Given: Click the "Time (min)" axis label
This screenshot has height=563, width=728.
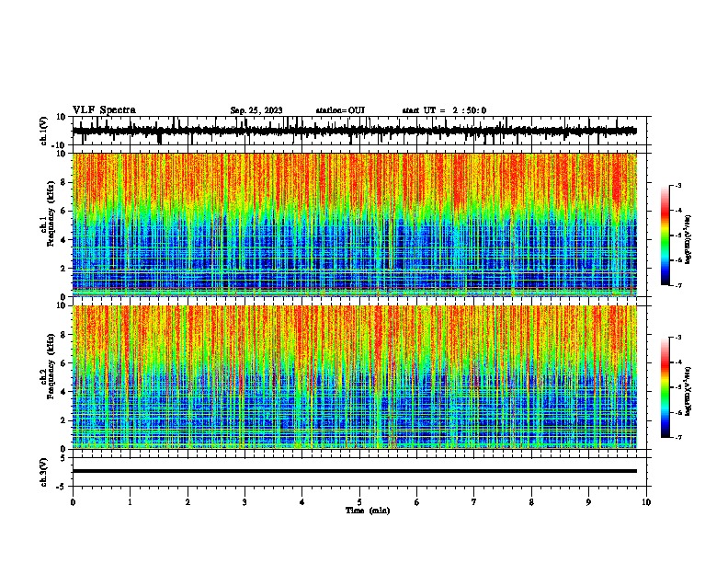Looking at the screenshot, I should 368,511.
